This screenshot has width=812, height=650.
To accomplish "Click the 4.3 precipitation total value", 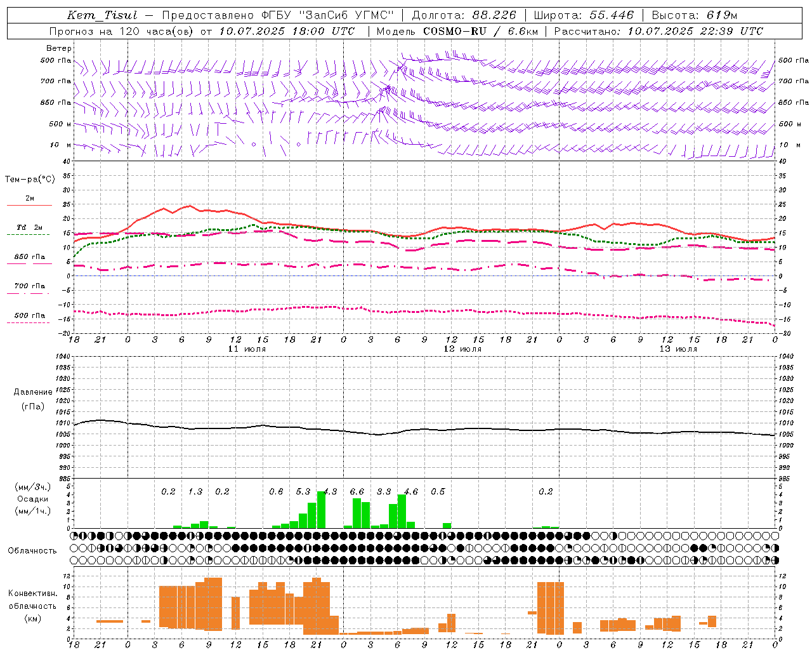I will (331, 491).
